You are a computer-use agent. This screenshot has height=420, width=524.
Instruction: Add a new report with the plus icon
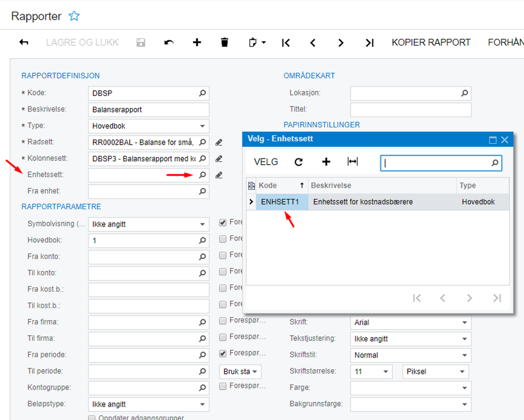coord(197,42)
